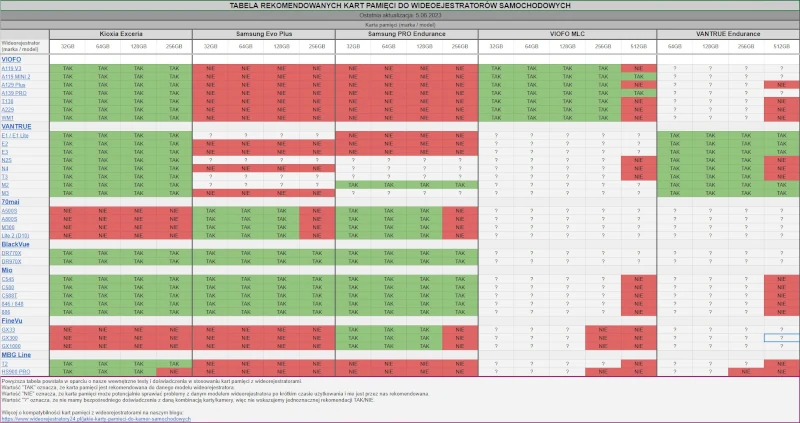Open the Mio C545 model link

[x=8, y=279]
